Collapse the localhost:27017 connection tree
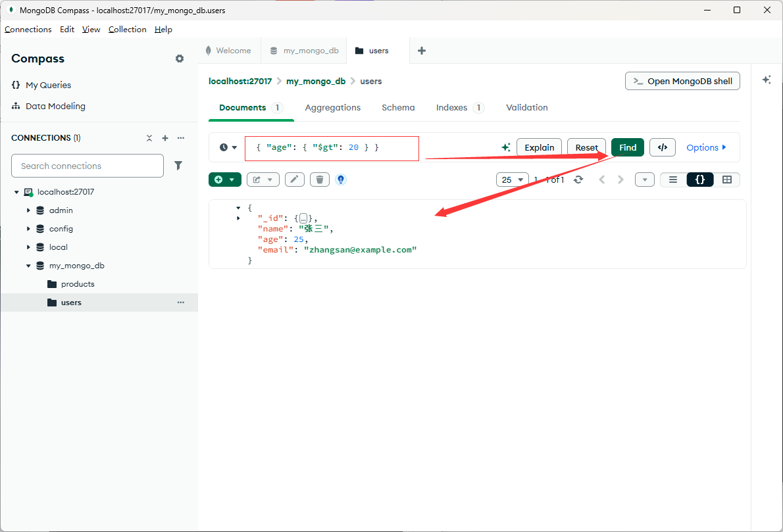The width and height of the screenshot is (783, 532). point(16,192)
